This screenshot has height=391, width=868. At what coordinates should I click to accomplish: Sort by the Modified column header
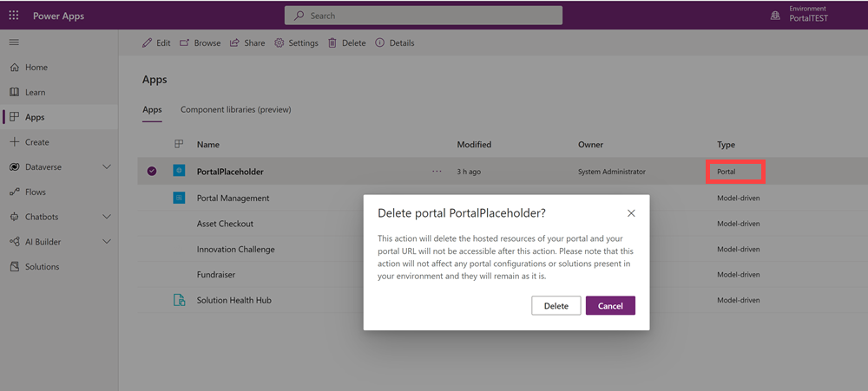pos(474,144)
